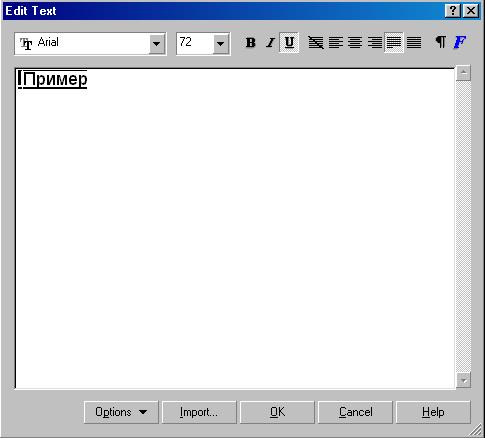Viewport: 485px width, 438px height.
Task: Select force justify alignment icon
Action: coord(414,43)
